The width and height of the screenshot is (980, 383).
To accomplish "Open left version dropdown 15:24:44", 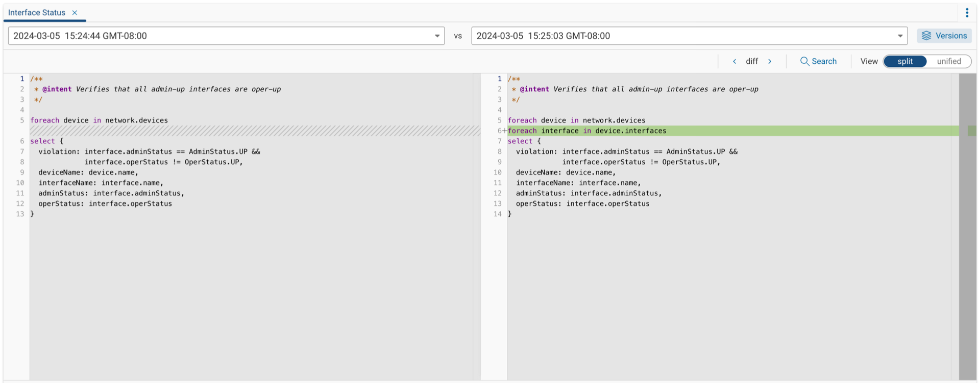I will [x=226, y=36].
